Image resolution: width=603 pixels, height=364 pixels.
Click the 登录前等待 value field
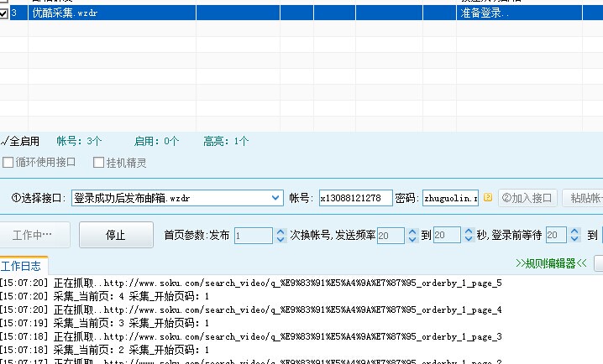click(x=556, y=235)
